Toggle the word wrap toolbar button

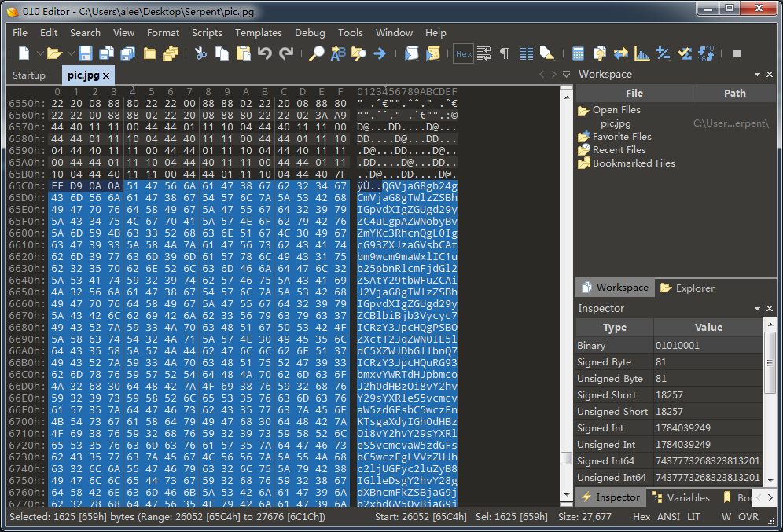tap(484, 53)
